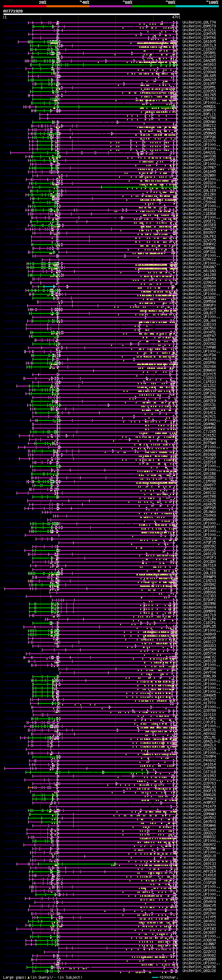Click the UniRef100_Q1EP18 label
This screenshot has width=222, height=980.
click(x=199, y=463)
